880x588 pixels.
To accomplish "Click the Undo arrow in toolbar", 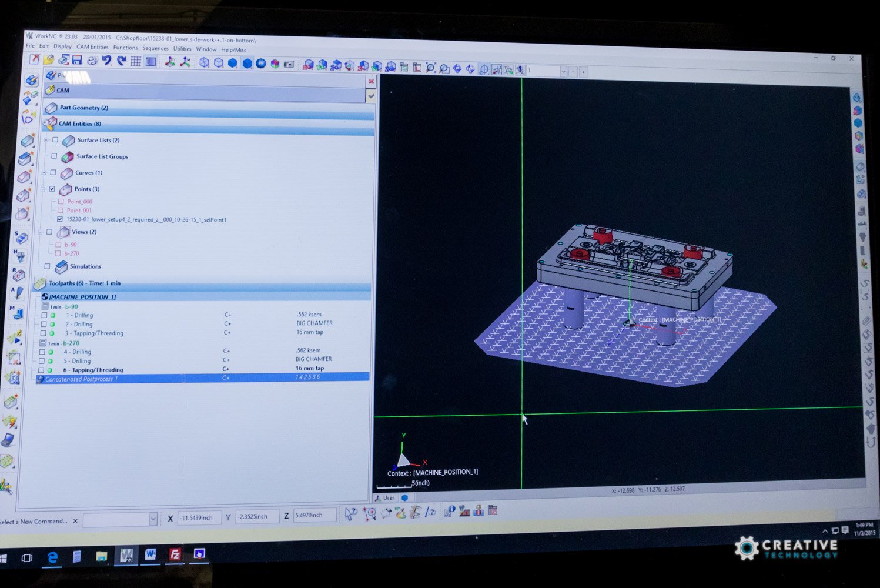I will [106, 61].
